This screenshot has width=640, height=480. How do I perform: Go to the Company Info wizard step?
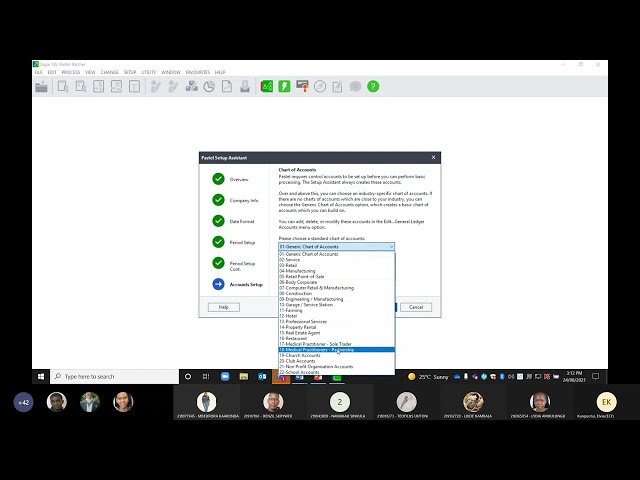click(x=235, y=200)
